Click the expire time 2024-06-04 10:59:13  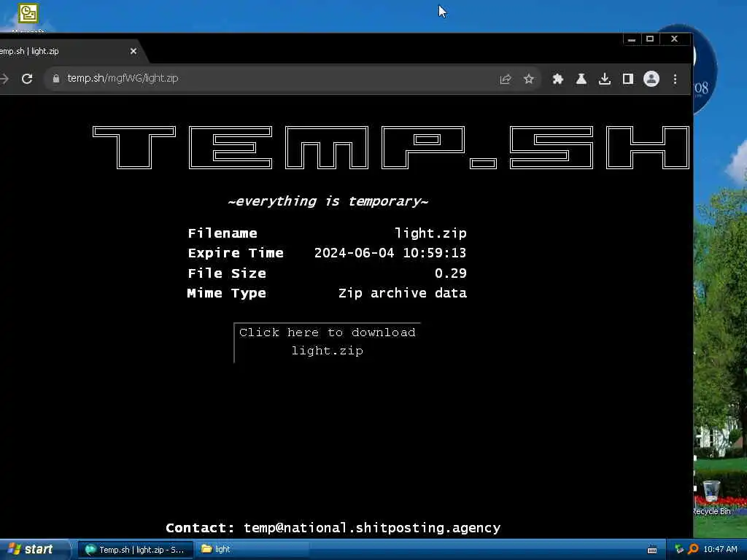pyautogui.click(x=390, y=252)
